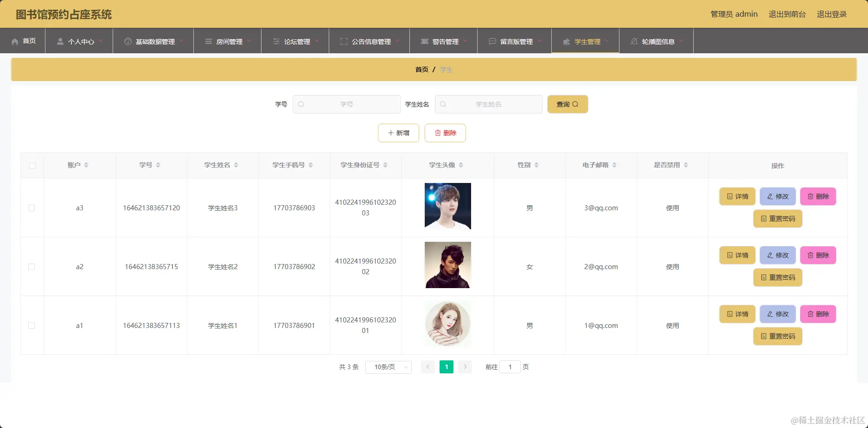Select page number 1 in pagination
868x428 pixels.
[x=447, y=367]
